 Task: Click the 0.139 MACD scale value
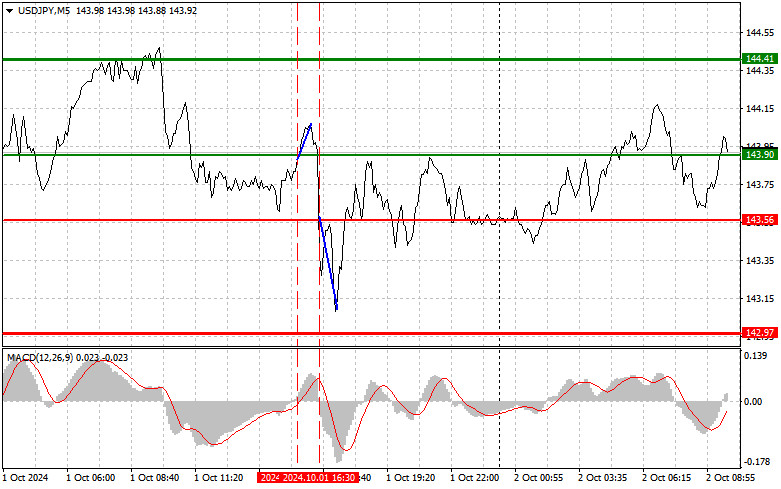(755, 356)
